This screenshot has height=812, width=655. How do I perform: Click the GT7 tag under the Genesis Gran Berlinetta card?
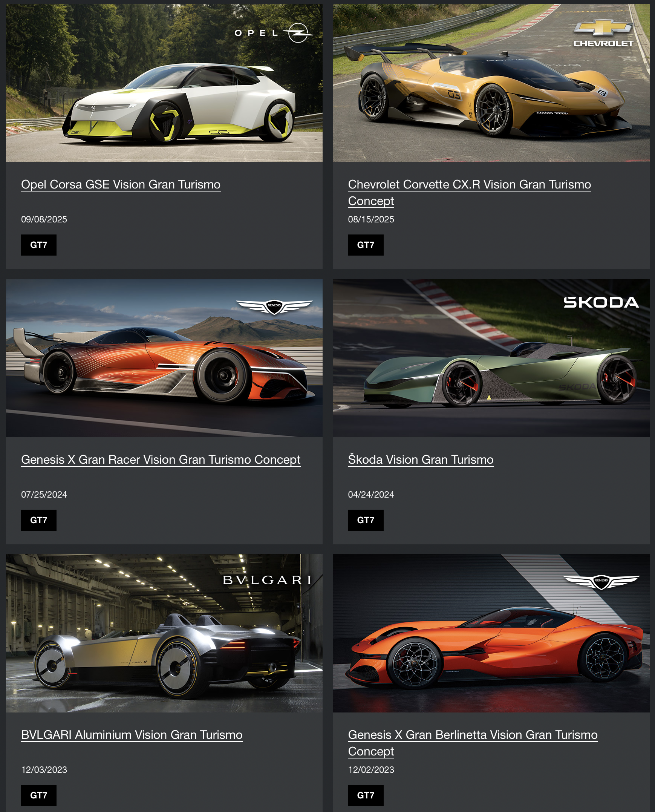pyautogui.click(x=366, y=795)
